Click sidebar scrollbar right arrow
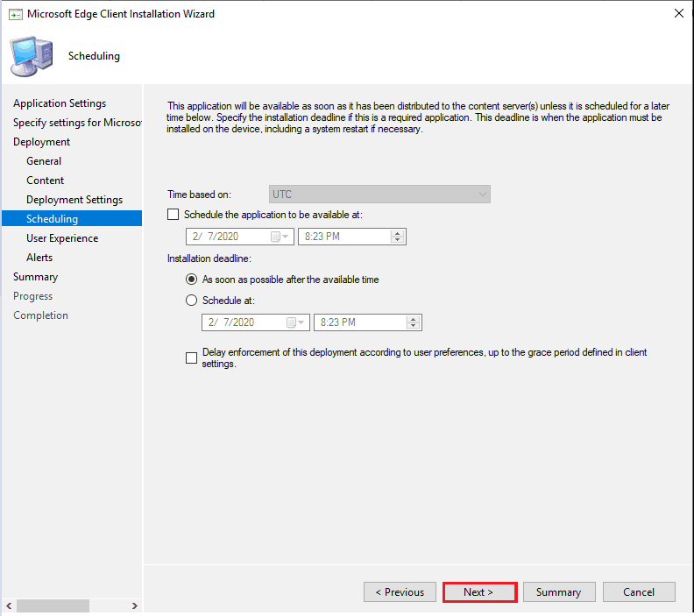 [135, 605]
